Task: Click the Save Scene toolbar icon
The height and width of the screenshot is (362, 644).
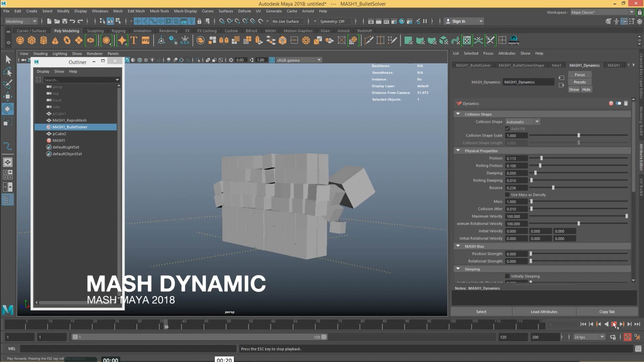Action: coord(65,21)
